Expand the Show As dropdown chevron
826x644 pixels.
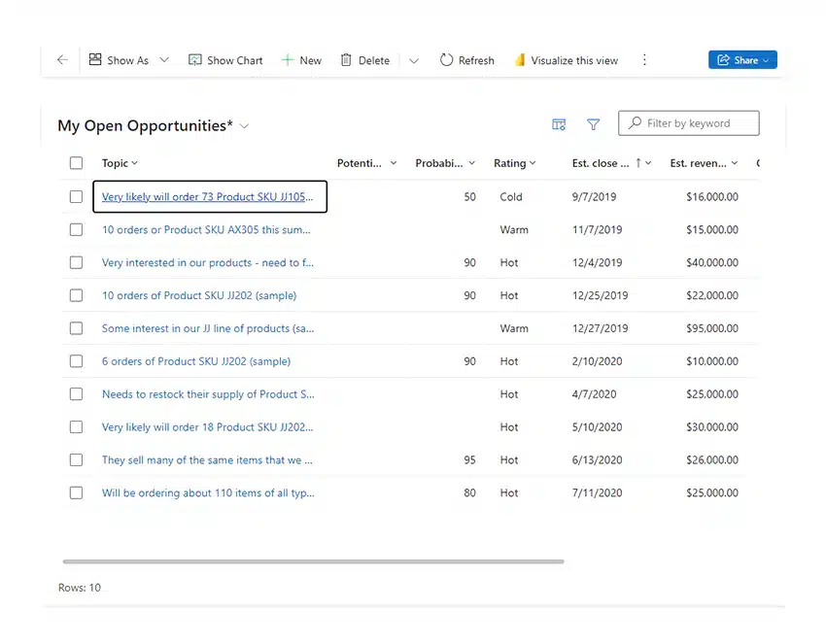(164, 60)
